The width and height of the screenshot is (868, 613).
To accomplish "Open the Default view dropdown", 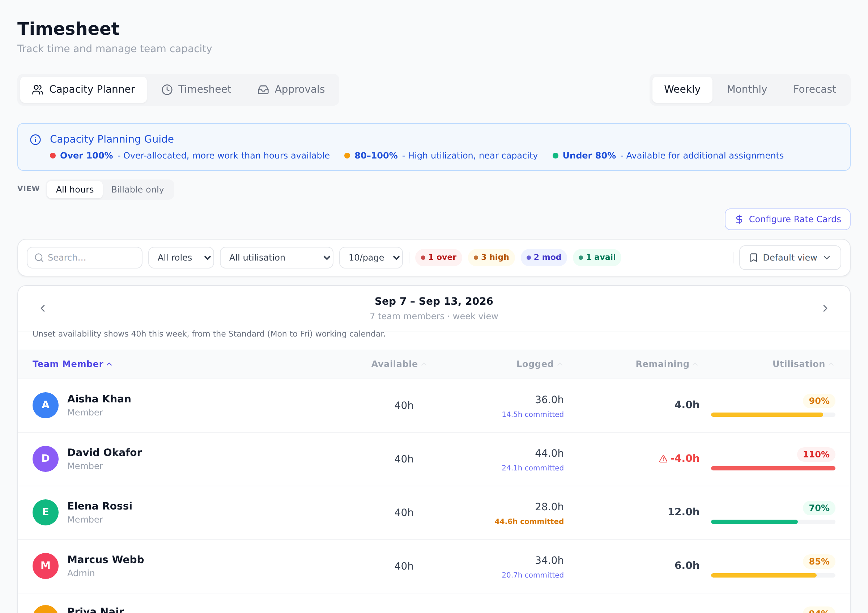I will (790, 258).
